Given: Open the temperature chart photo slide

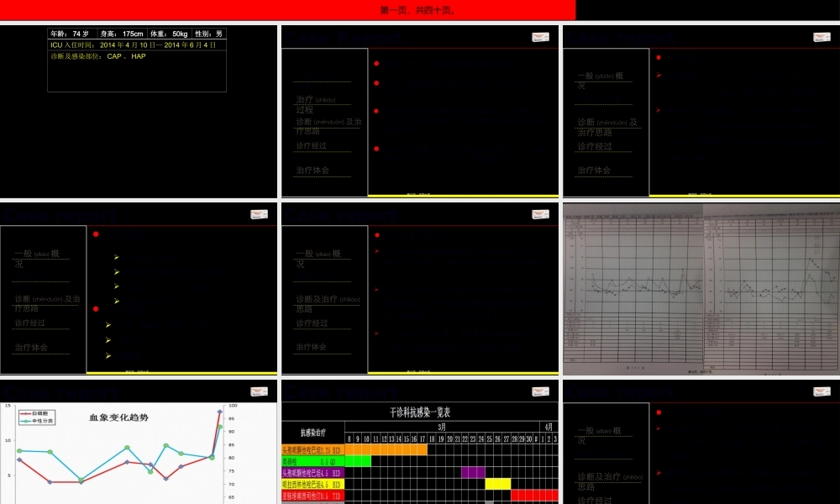Looking at the screenshot, I should click(701, 288).
